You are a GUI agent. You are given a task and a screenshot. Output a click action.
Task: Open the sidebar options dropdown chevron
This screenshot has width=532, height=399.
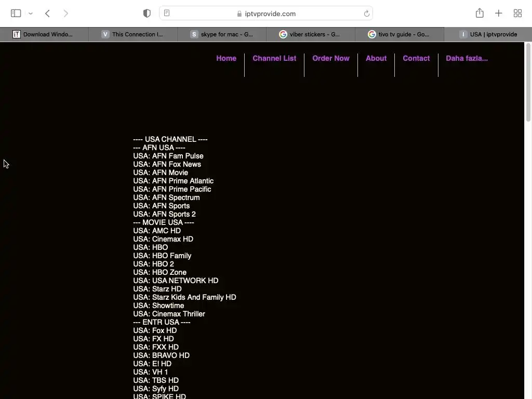point(31,14)
